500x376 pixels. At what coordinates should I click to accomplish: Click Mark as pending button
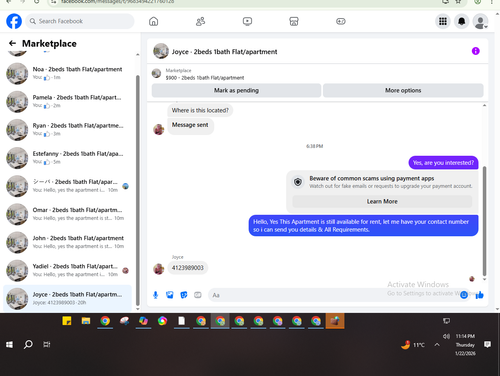point(236,90)
